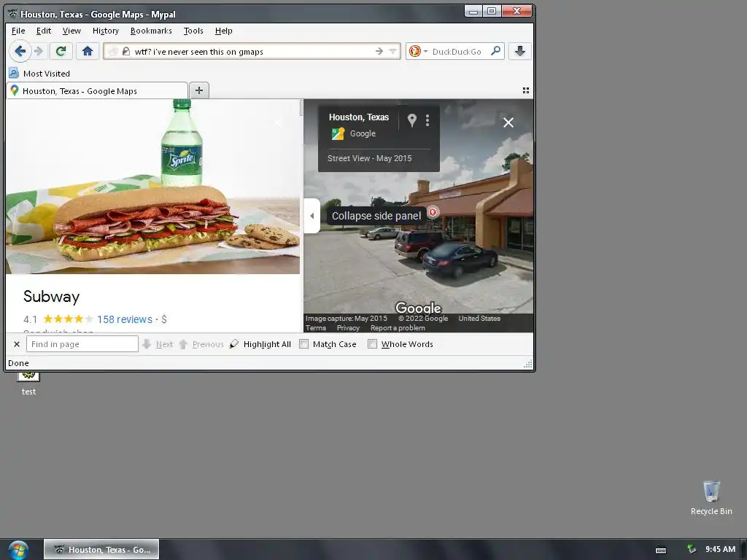747x560 pixels.
Task: Open the Downloads arrow button
Action: click(519, 51)
